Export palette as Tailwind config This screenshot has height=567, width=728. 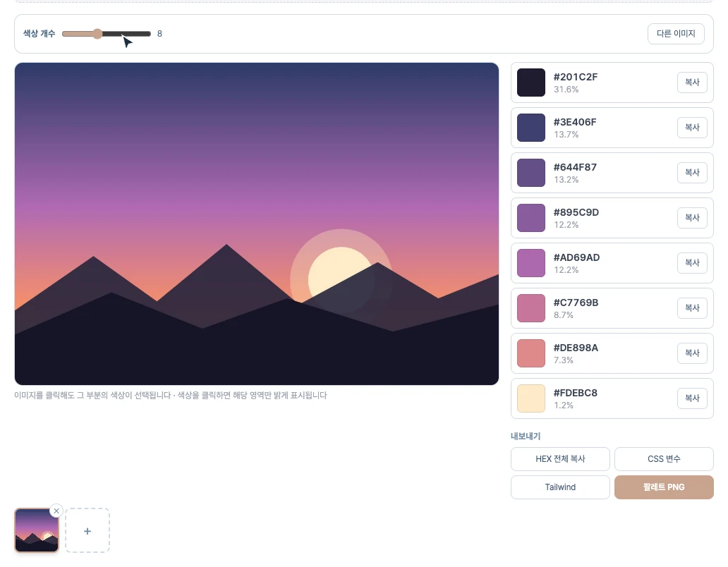coord(560,487)
